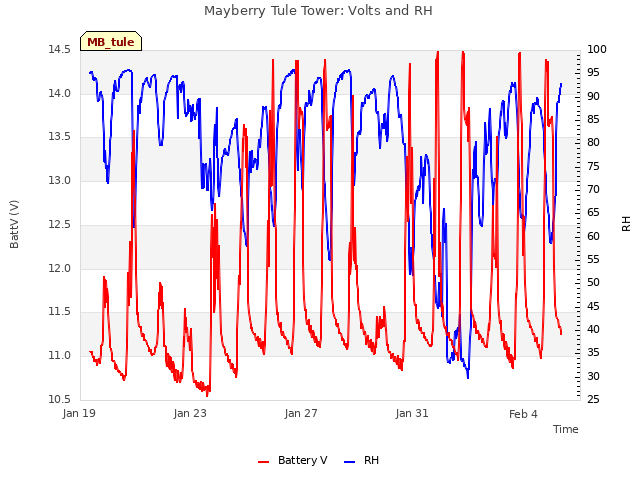Click the 12.5 tick on BattV axis

click(60, 224)
